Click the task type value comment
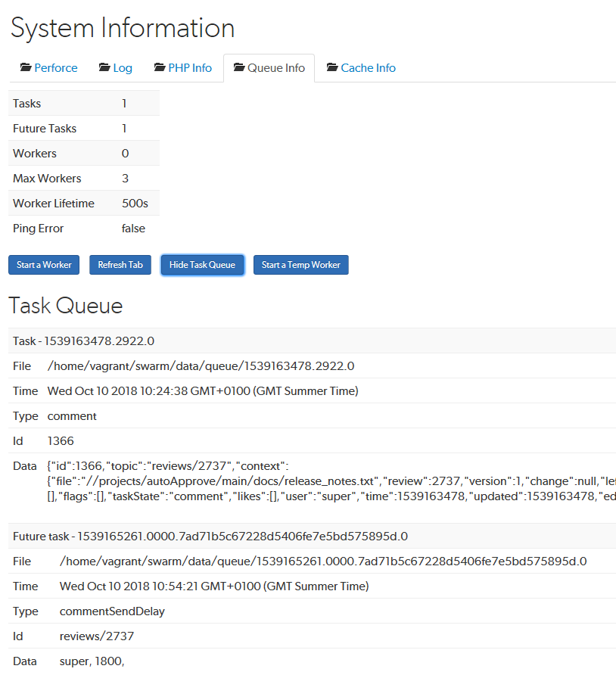 [72, 416]
